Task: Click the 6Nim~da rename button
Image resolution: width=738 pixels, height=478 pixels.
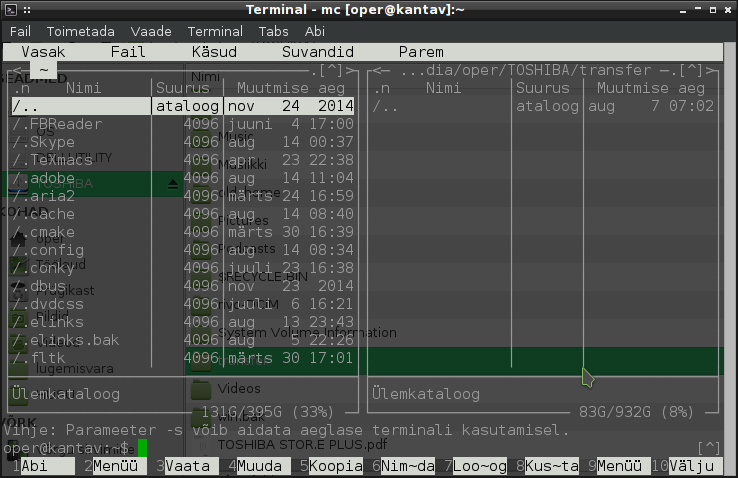Action: pos(404,466)
